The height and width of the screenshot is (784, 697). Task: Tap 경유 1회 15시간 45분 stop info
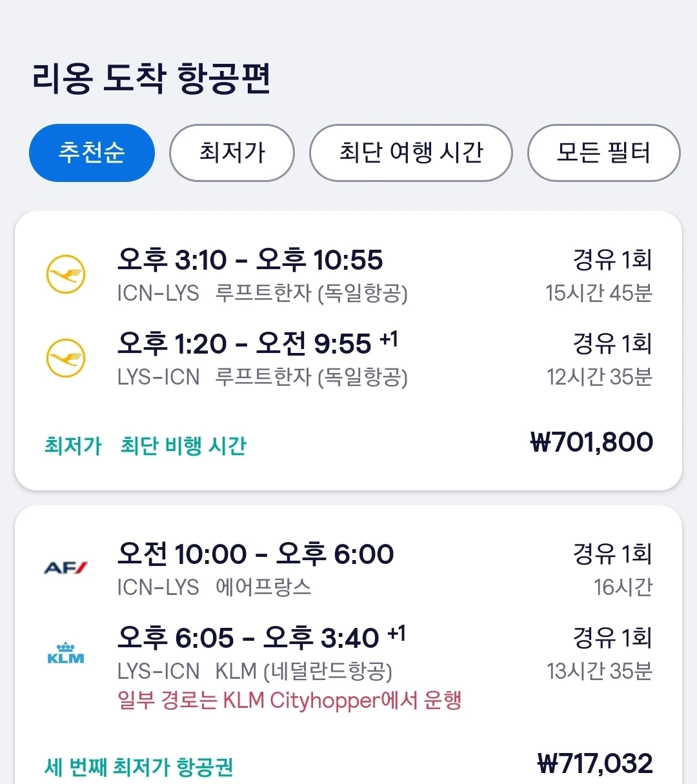coord(600,276)
